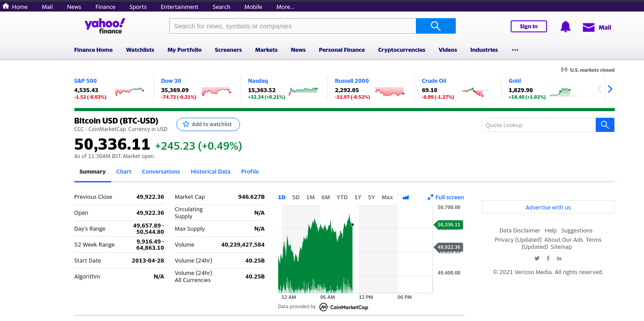
Task: Click the S&P 500 sparkline chart
Action: click(x=129, y=91)
